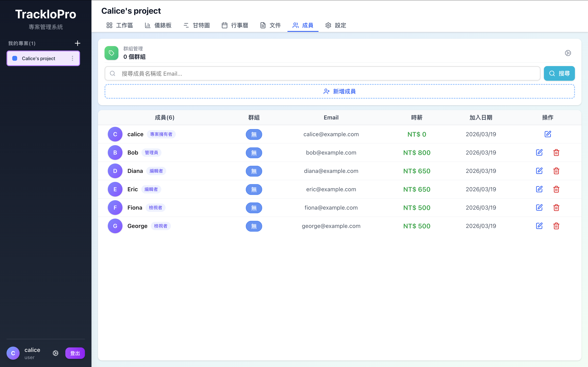
Task: Click the 新增成員 add member button
Action: (340, 91)
